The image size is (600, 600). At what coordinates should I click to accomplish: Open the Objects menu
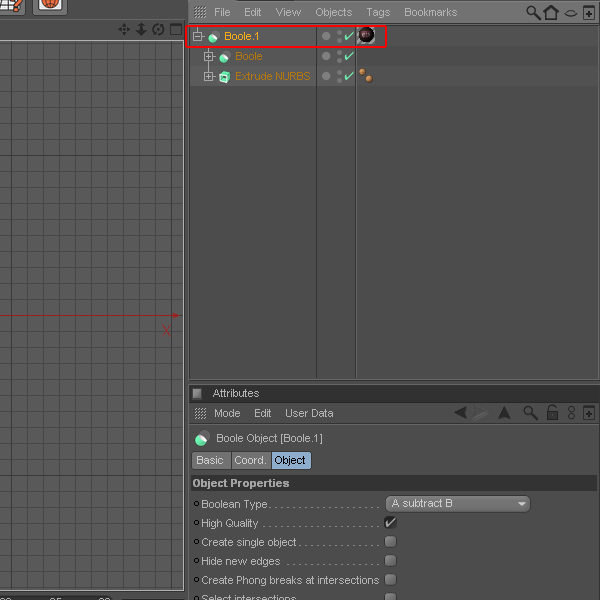pyautogui.click(x=333, y=12)
